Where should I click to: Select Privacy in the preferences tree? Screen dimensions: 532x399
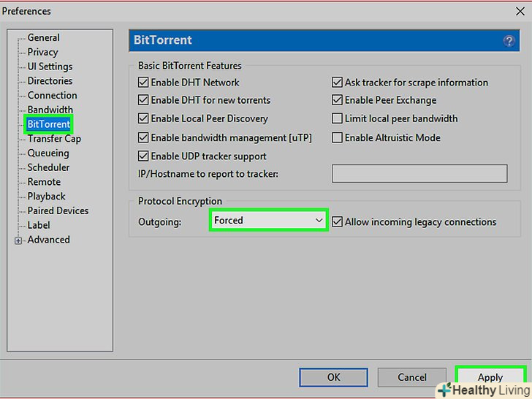coord(42,53)
